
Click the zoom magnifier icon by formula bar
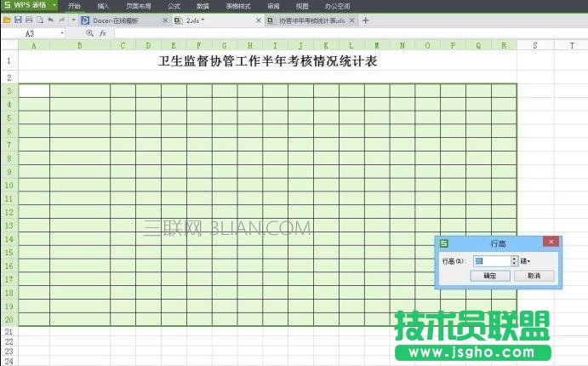click(89, 33)
